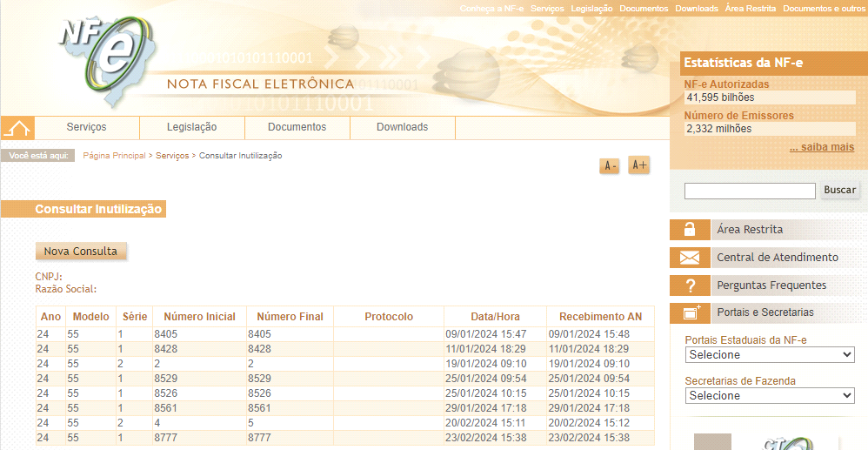
Task: Click the question mark icon for Perguntas Frequentes
Action: click(690, 285)
